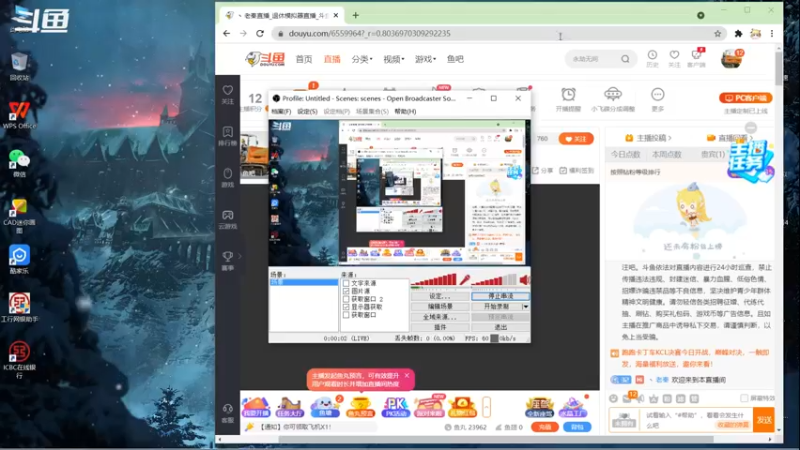
Task: Adjust the OBS microphone volume meter
Action: tap(434, 280)
